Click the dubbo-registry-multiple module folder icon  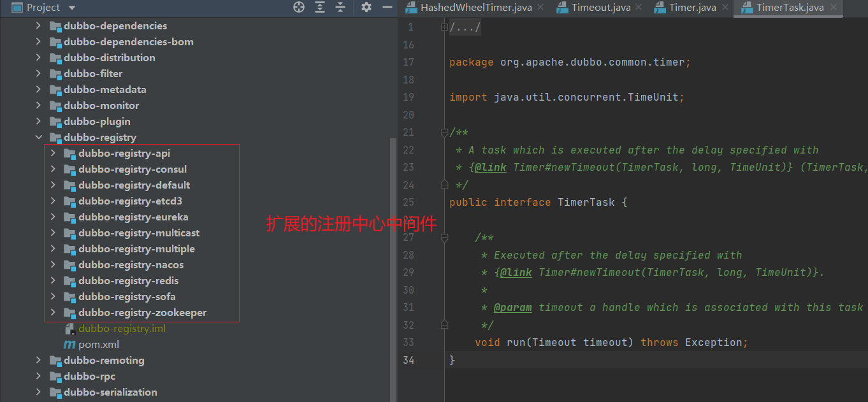69,249
